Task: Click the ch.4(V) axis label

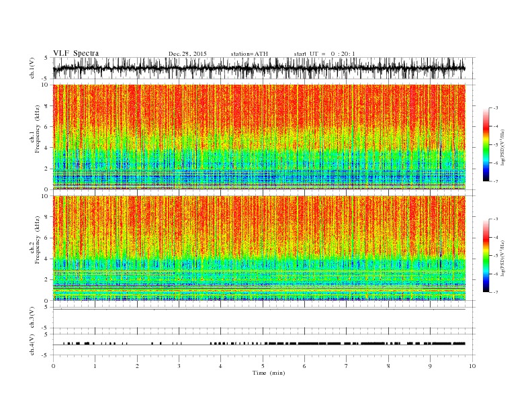Action: coord(32,345)
